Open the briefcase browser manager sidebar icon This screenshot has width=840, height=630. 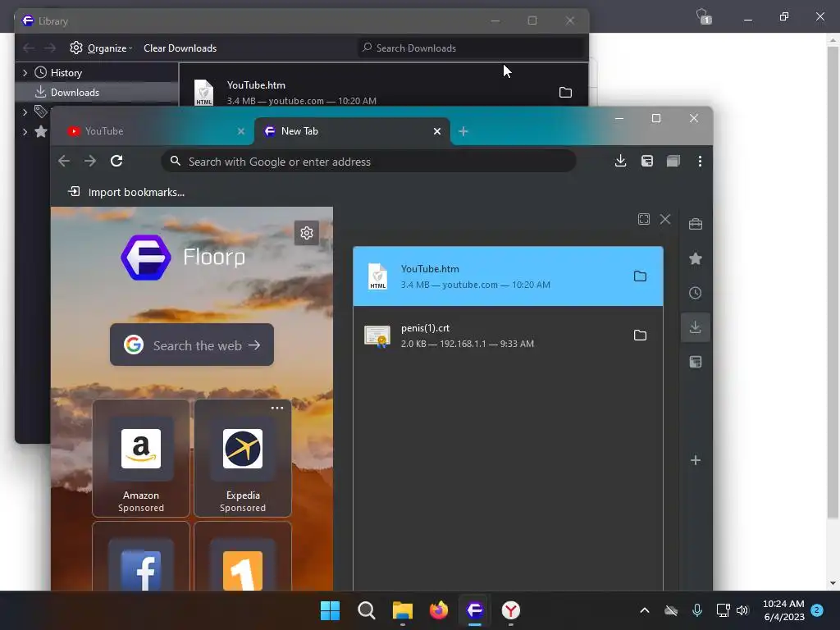coord(696,224)
